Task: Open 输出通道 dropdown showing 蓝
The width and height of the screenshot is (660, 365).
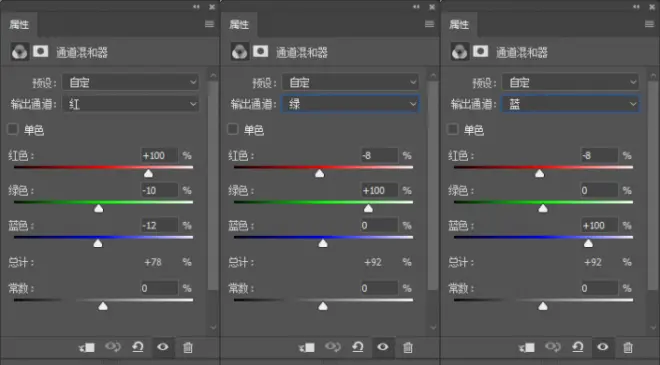Action: tap(571, 104)
